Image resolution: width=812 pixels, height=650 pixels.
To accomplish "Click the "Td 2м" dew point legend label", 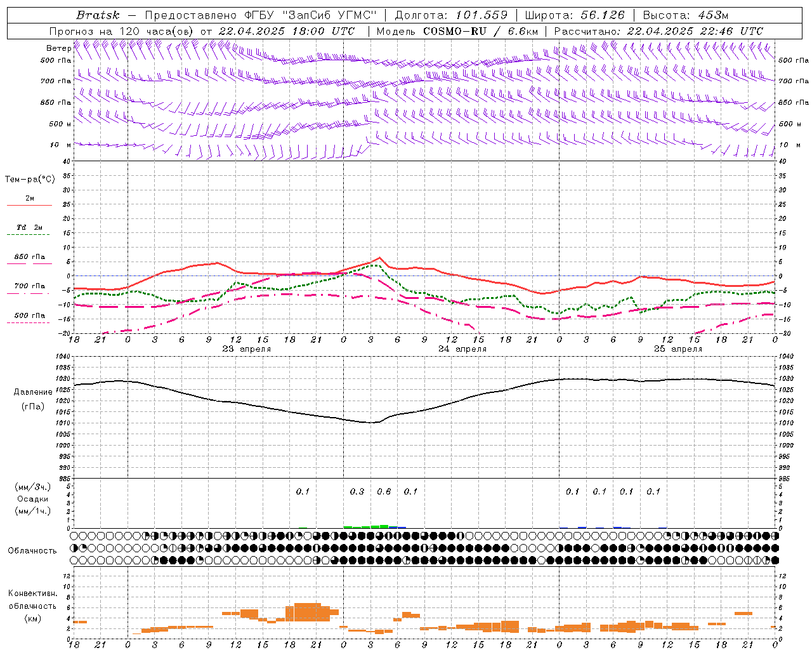I will tap(30, 227).
